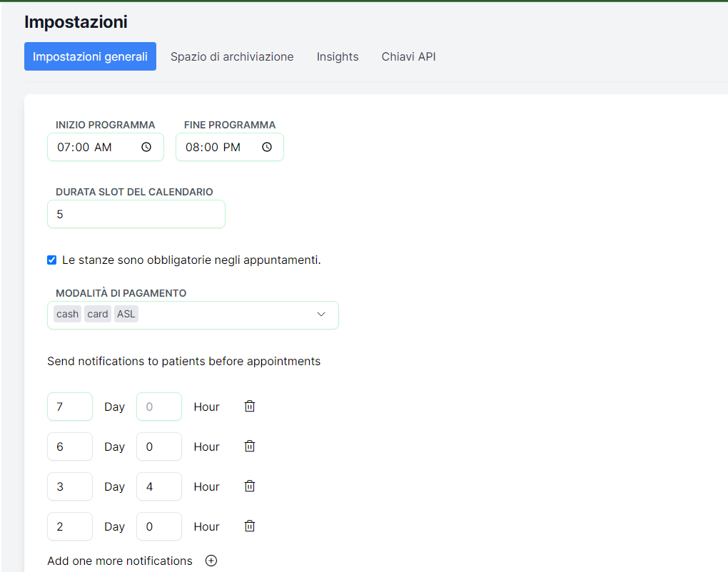Edit the hour field in the 7 Day row
The height and width of the screenshot is (572, 728).
[x=158, y=407]
